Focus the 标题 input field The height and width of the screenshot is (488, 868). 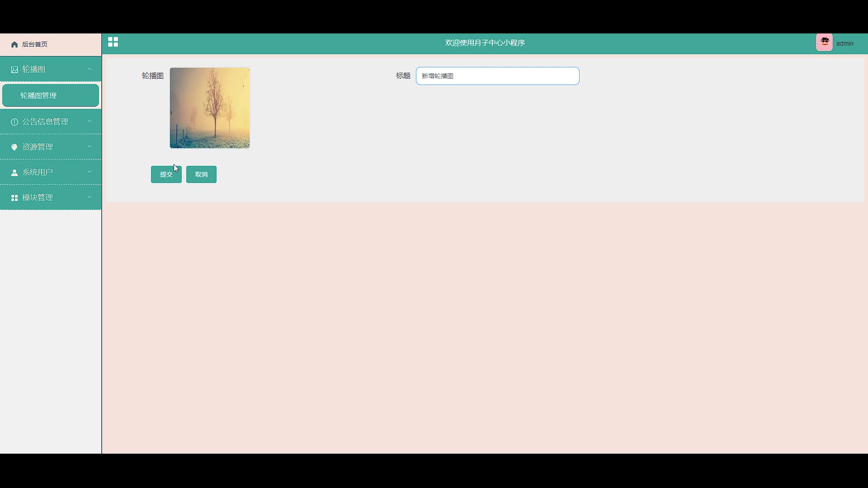point(497,76)
